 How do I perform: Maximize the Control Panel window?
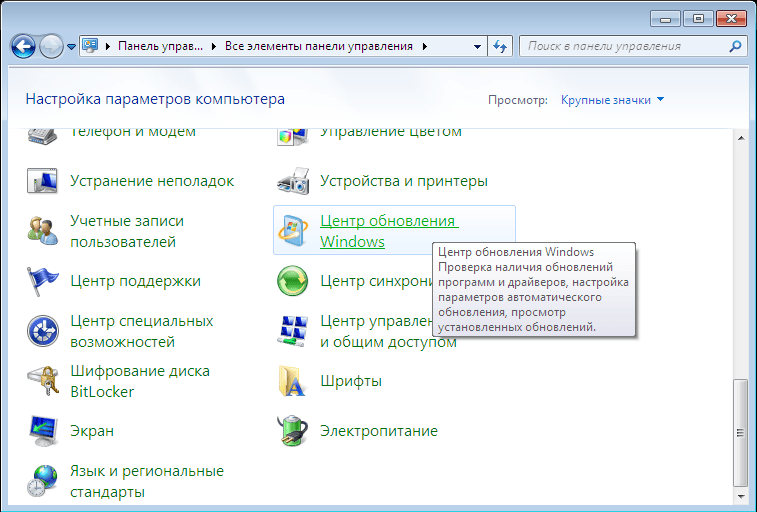698,18
